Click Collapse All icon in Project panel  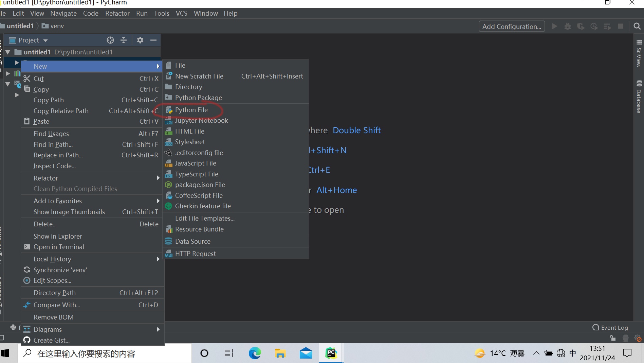tap(124, 40)
